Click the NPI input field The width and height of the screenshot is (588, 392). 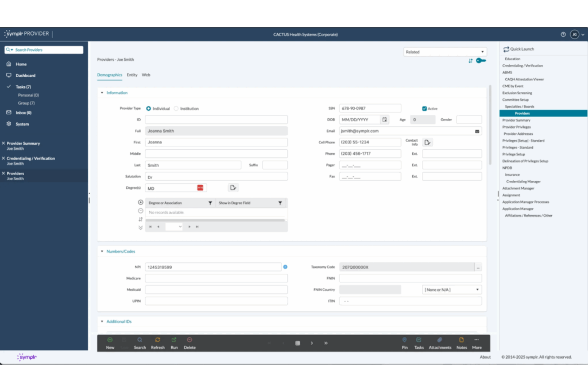point(213,267)
